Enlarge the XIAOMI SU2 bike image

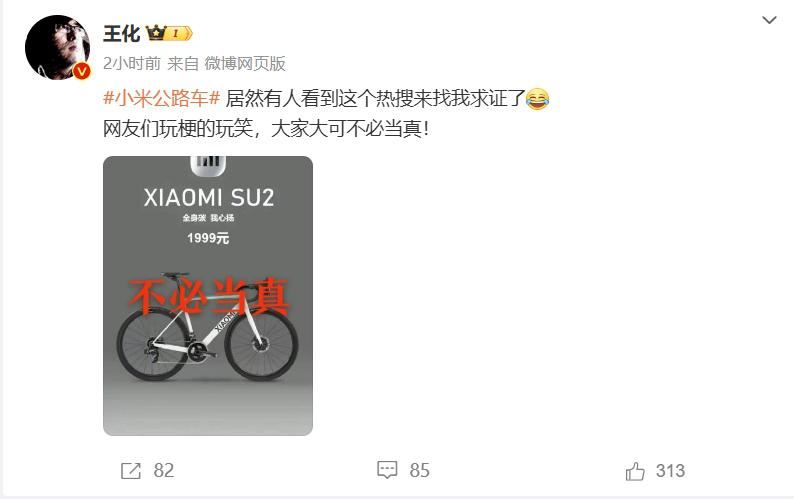pyautogui.click(x=208, y=296)
